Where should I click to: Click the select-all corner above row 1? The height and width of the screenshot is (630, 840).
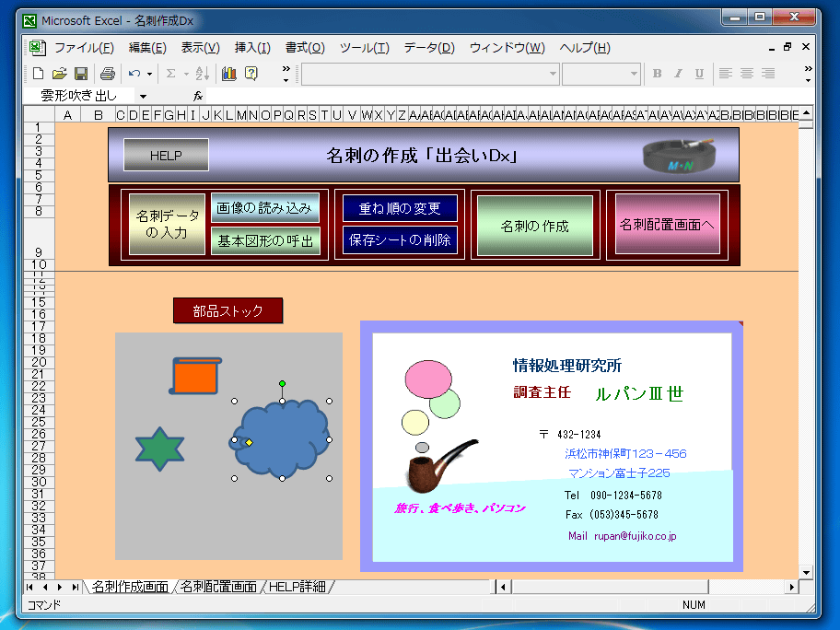(x=39, y=114)
